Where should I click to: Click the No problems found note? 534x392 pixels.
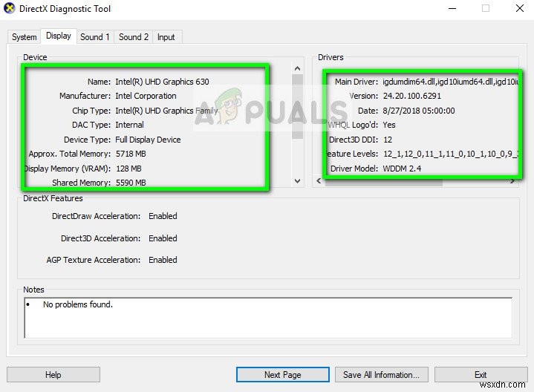coord(78,304)
